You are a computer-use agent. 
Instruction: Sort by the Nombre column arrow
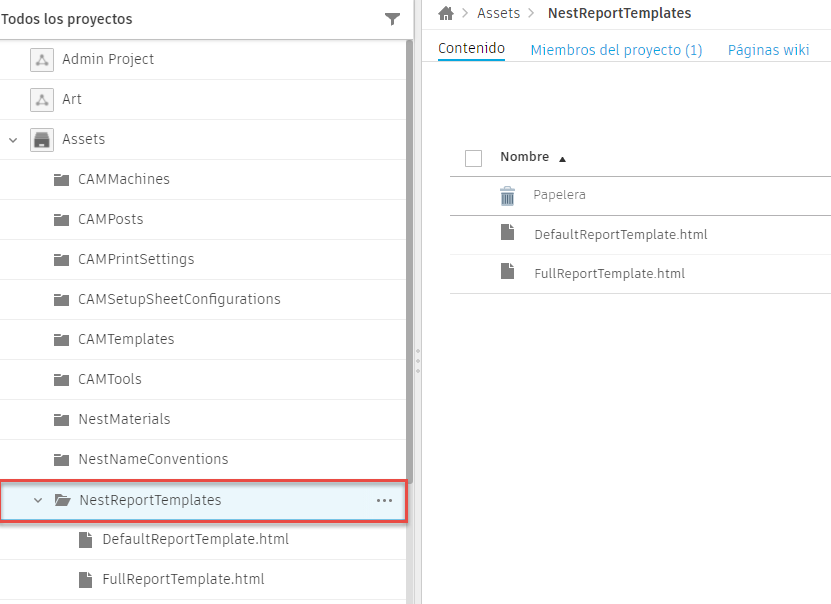coord(562,159)
